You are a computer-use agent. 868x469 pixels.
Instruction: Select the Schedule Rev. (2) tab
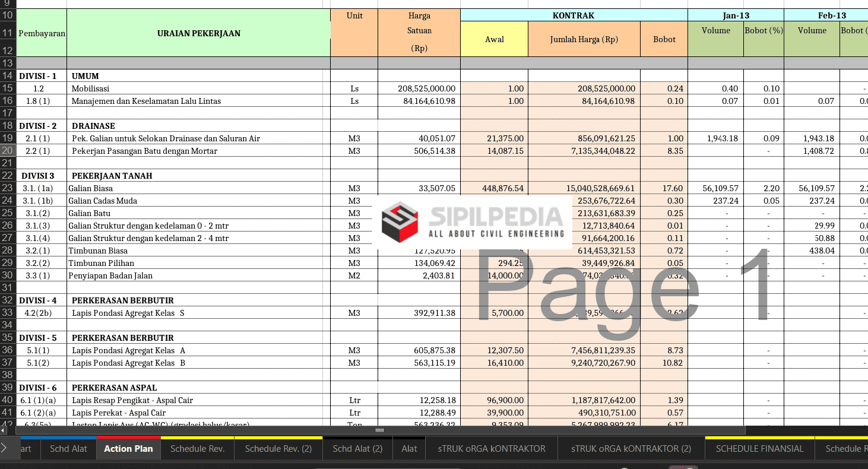click(x=278, y=449)
